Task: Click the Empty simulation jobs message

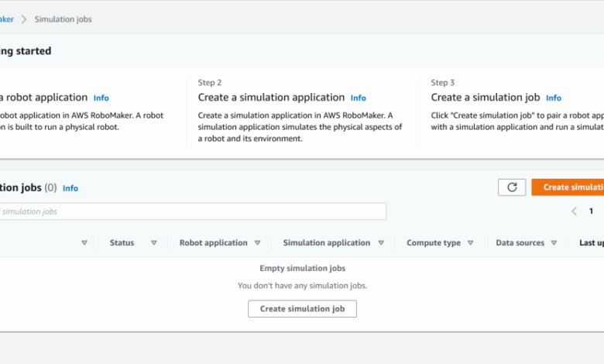Action: [302, 268]
